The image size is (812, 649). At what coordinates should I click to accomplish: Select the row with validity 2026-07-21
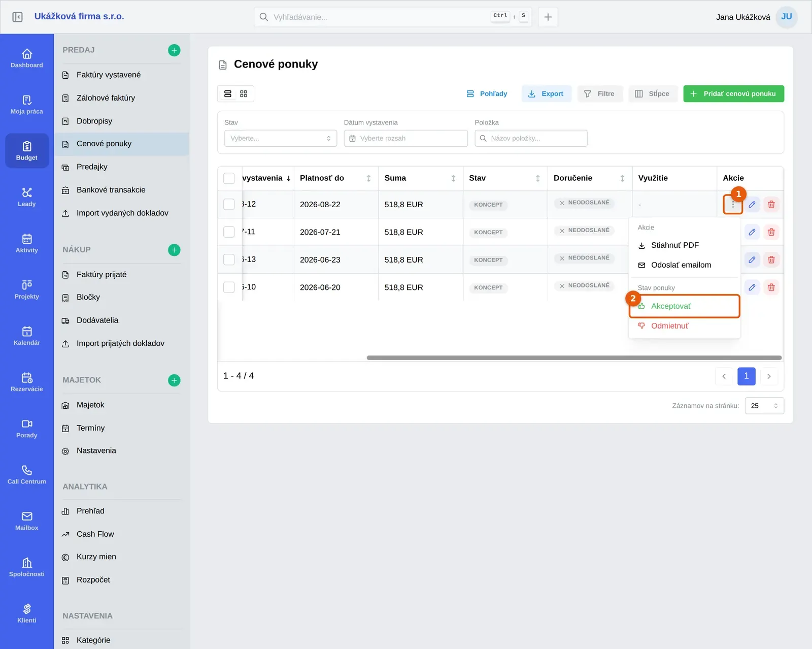[x=229, y=232]
